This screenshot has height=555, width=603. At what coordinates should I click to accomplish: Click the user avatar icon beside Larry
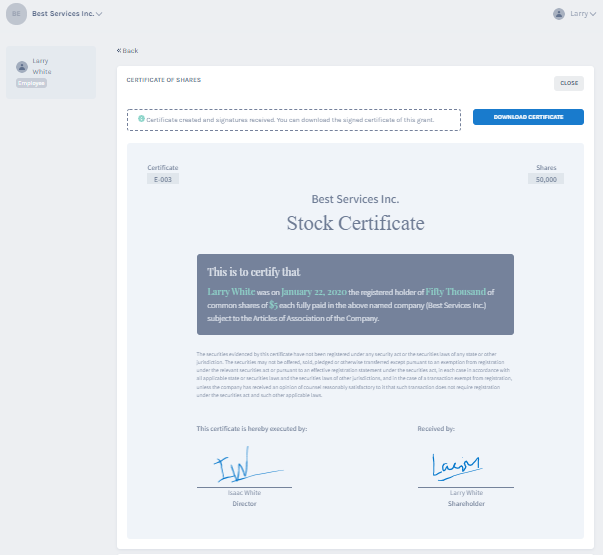[x=559, y=14]
